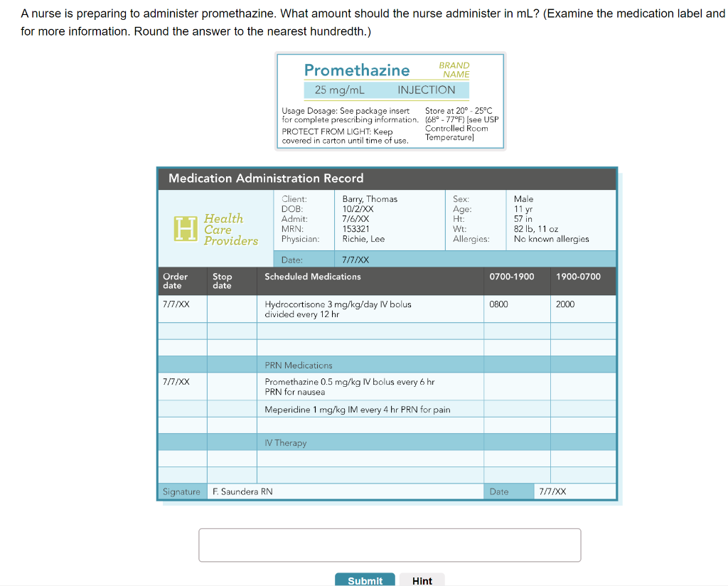This screenshot has height=586, width=728.
Task: Select the Hydrocortisone scheduled medication row
Action: coord(387,309)
